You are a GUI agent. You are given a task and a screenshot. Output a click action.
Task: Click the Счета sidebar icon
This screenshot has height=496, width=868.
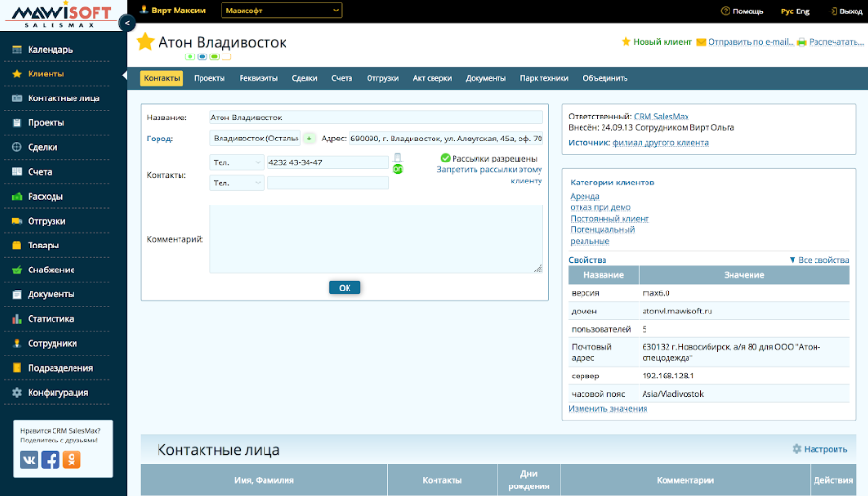[x=17, y=172]
